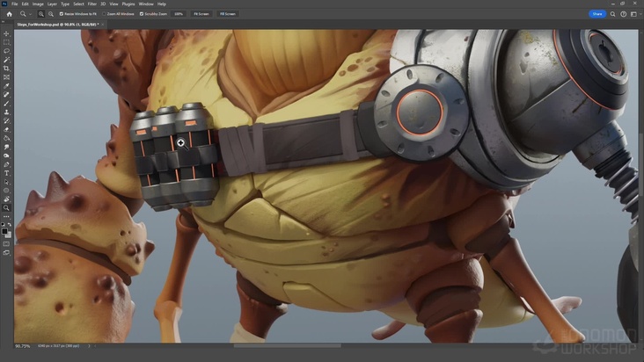Open the workspace switcher icon
Screen dimensions: 644x362
coord(633,14)
